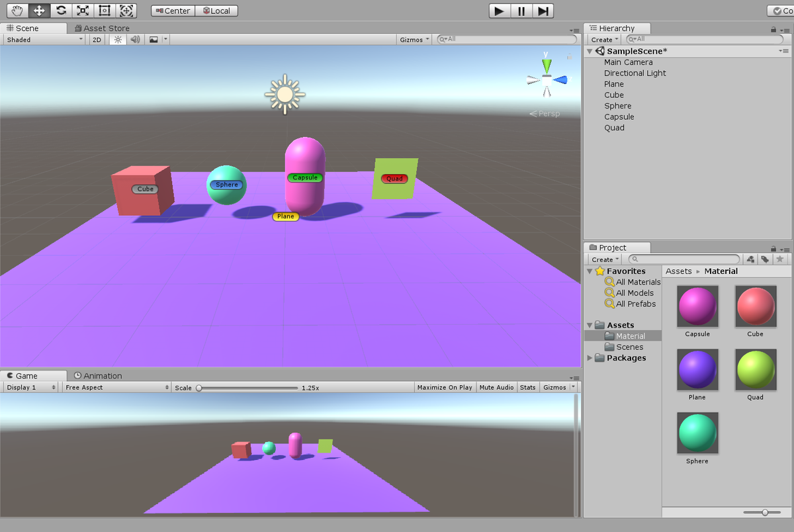Select All Prefabs favorite
The width and height of the screenshot is (794, 532).
tap(631, 304)
